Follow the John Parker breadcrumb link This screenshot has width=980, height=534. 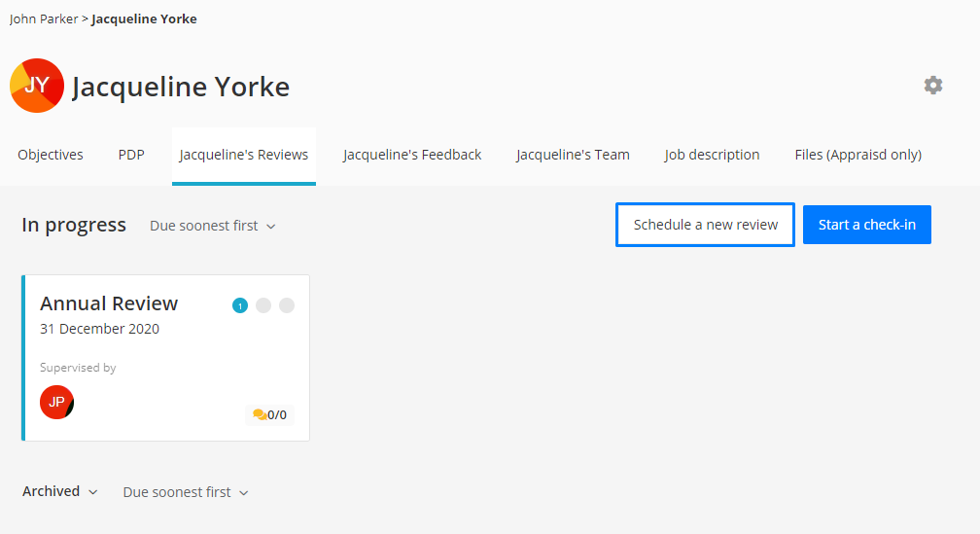pyautogui.click(x=44, y=18)
